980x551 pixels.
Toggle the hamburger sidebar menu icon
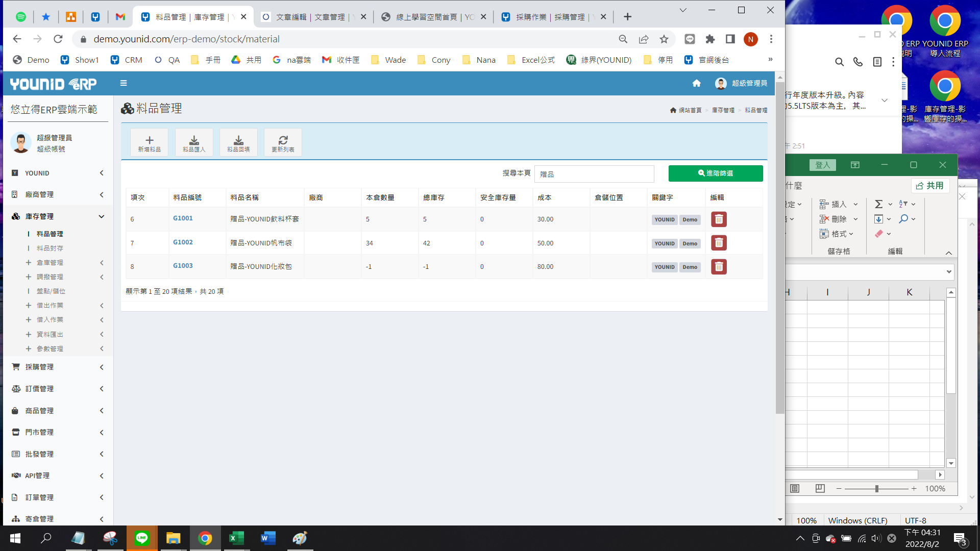point(124,83)
